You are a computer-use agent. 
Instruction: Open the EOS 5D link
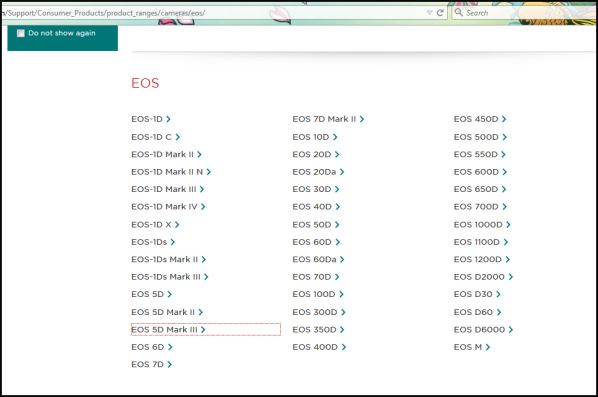tap(152, 294)
